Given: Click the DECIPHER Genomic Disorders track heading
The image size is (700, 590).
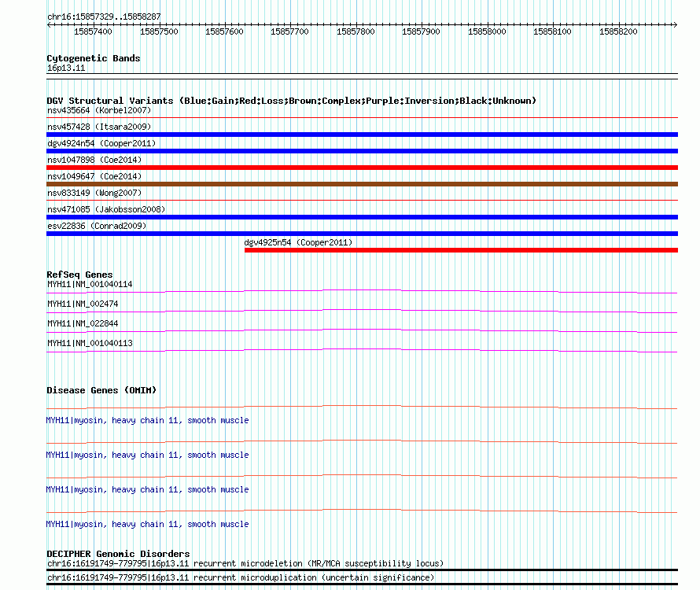Looking at the screenshot, I should (118, 554).
